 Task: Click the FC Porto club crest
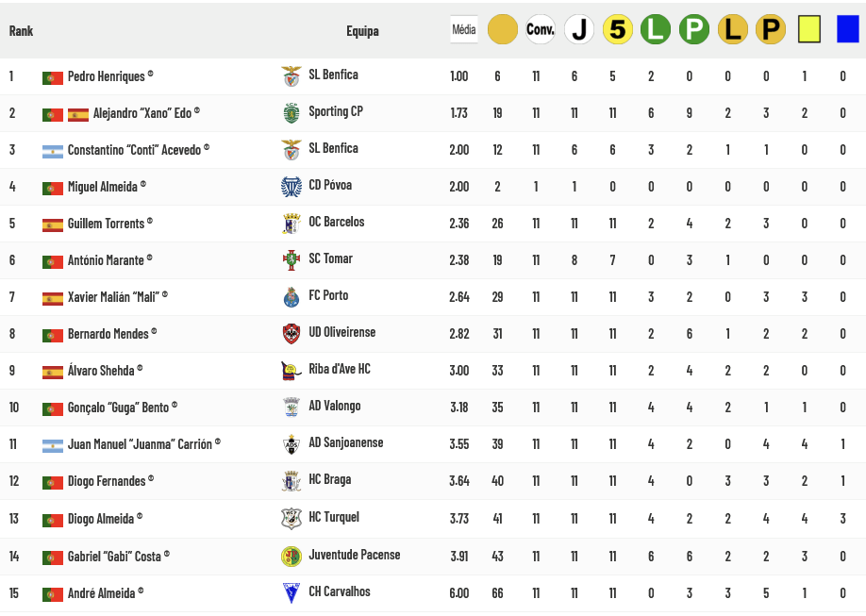click(x=291, y=297)
